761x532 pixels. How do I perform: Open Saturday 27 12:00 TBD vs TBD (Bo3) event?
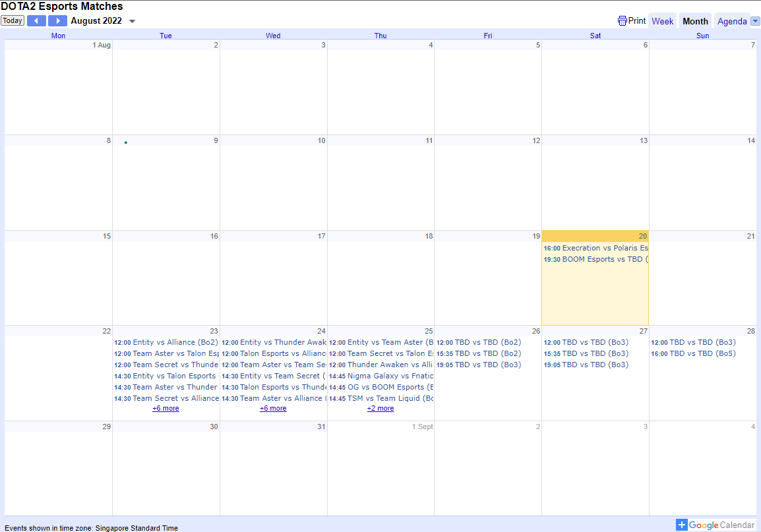click(586, 342)
